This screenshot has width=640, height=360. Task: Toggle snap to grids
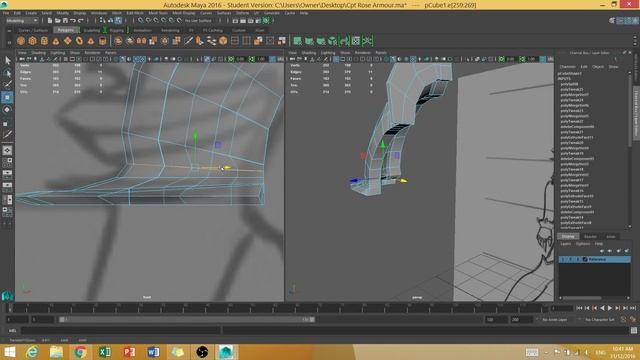141,20
